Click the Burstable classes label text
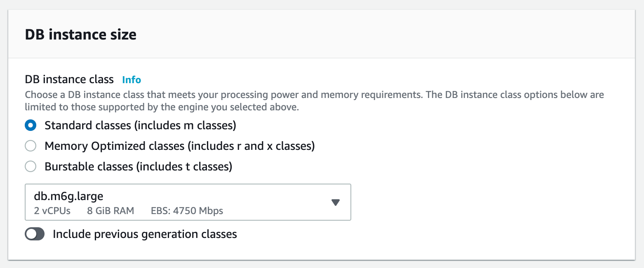This screenshot has height=268, width=644. coord(139,166)
